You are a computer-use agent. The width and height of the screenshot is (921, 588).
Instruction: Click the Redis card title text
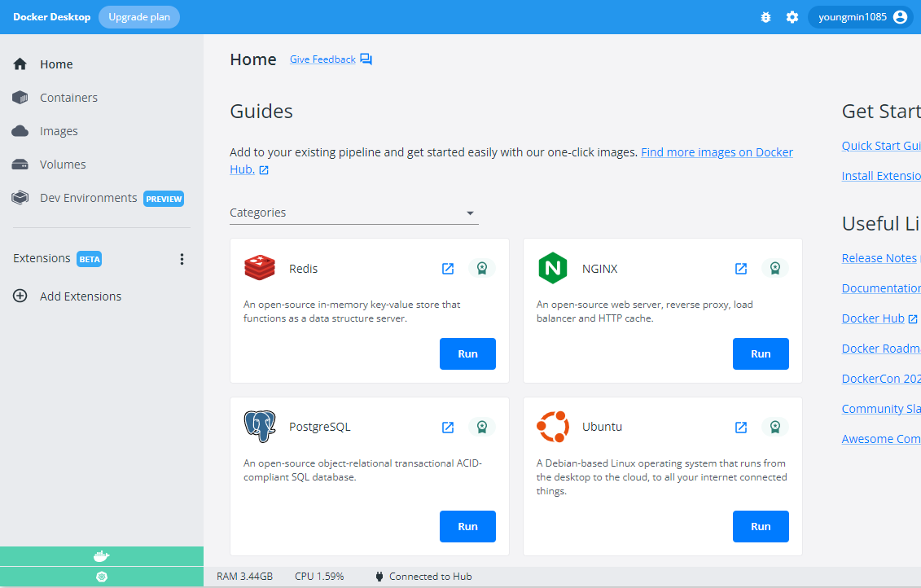coord(303,269)
